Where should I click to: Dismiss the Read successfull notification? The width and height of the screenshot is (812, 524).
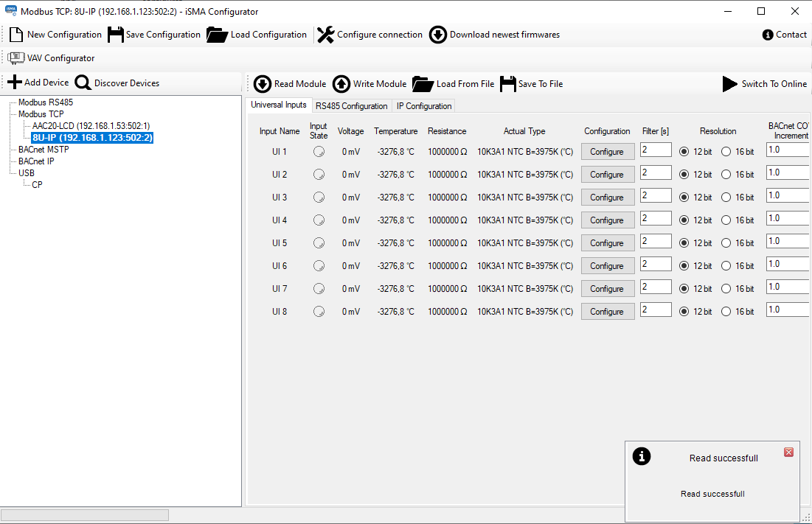(x=788, y=452)
